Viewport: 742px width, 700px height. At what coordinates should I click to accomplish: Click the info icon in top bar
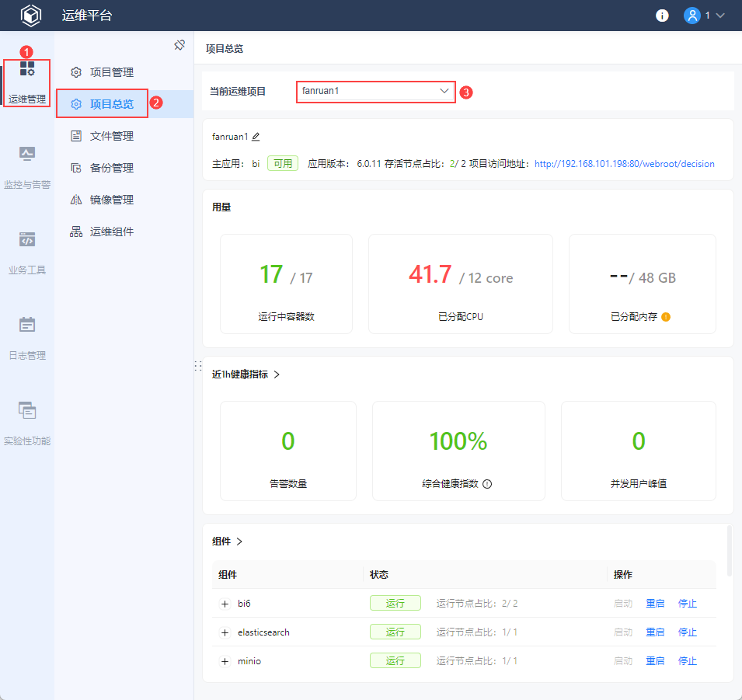pos(662,16)
